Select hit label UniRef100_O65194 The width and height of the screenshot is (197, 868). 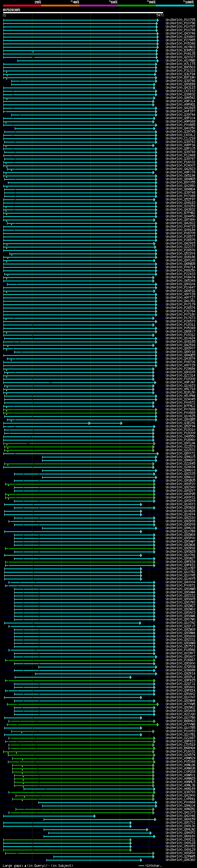180,176
